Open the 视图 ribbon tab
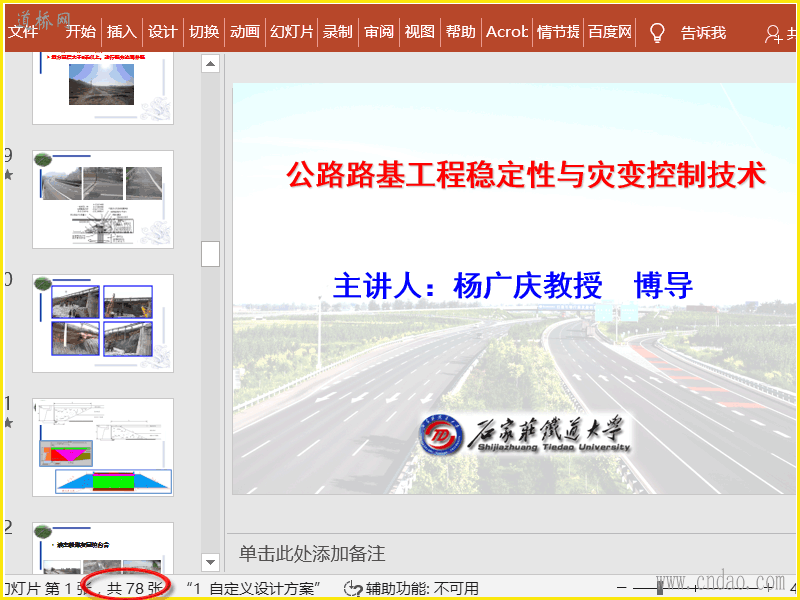The width and height of the screenshot is (800, 600). coord(419,32)
